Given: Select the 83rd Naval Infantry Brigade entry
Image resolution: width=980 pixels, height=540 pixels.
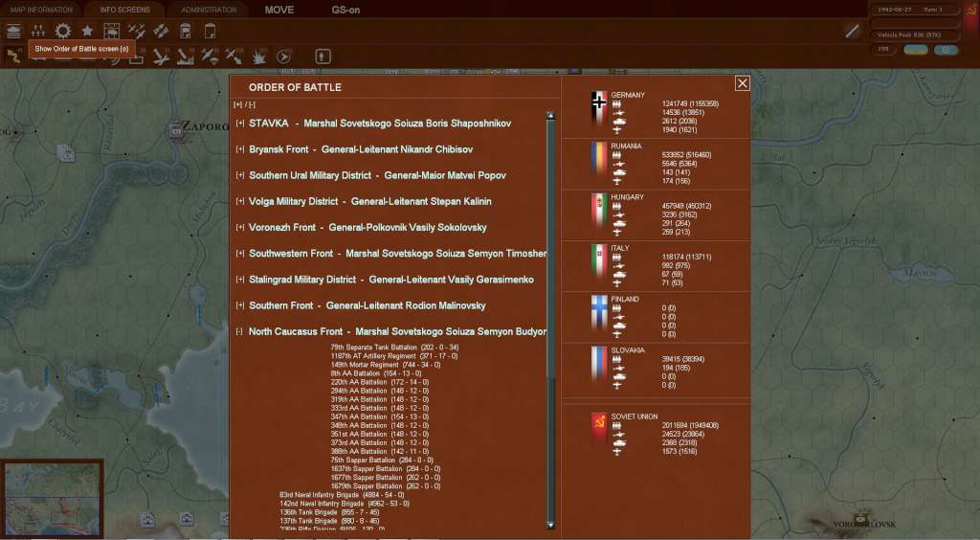Looking at the screenshot, I should 342,495.
